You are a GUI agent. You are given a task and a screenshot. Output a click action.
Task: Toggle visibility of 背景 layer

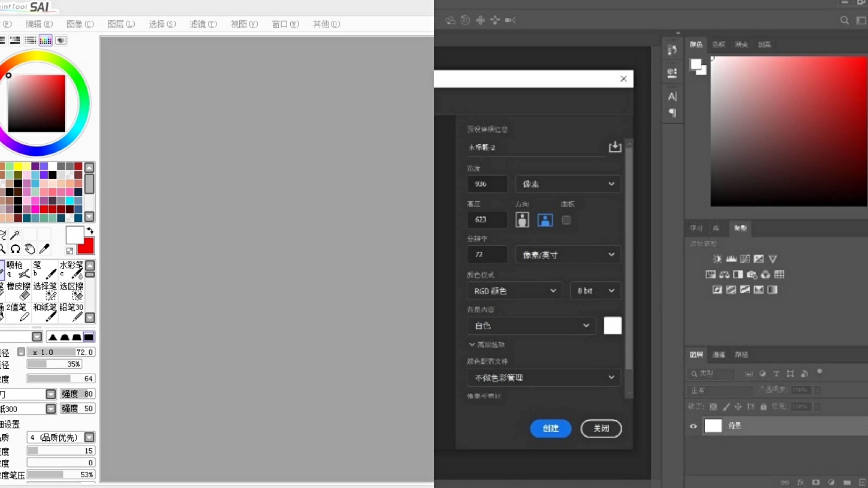coord(693,425)
